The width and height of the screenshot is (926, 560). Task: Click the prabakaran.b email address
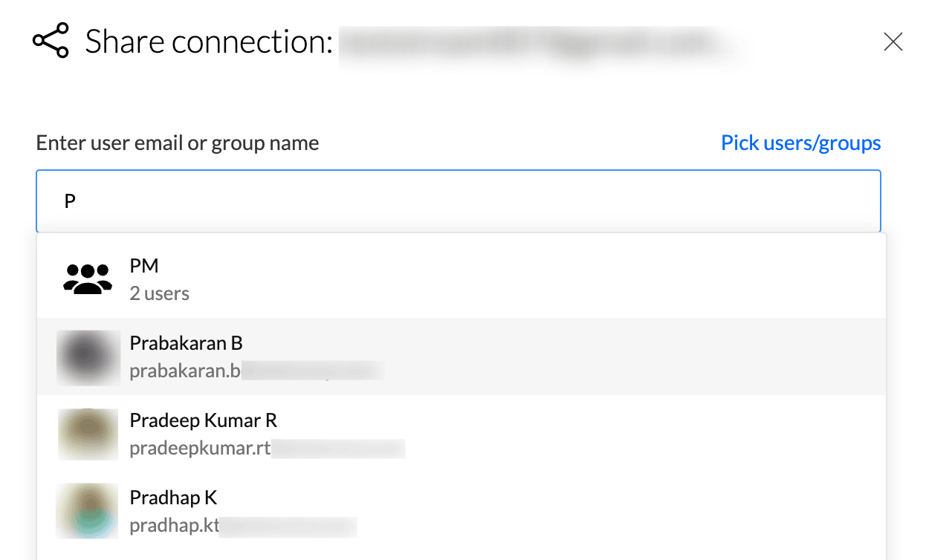(x=184, y=371)
